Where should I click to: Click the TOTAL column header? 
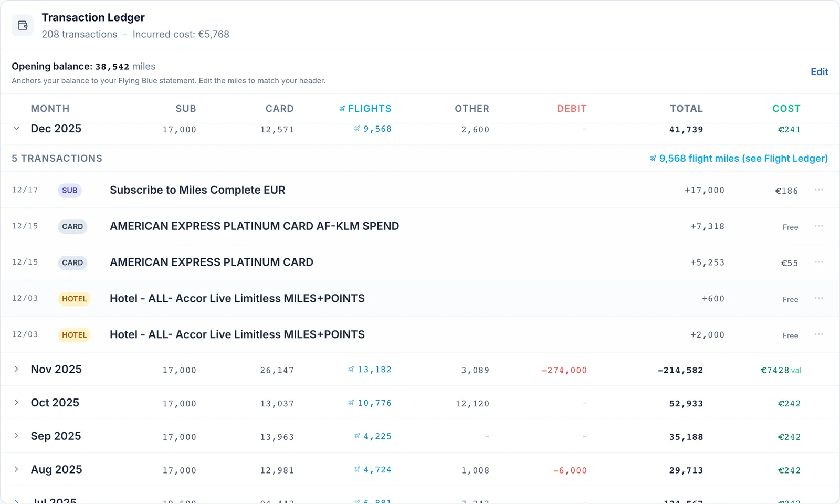(686, 109)
